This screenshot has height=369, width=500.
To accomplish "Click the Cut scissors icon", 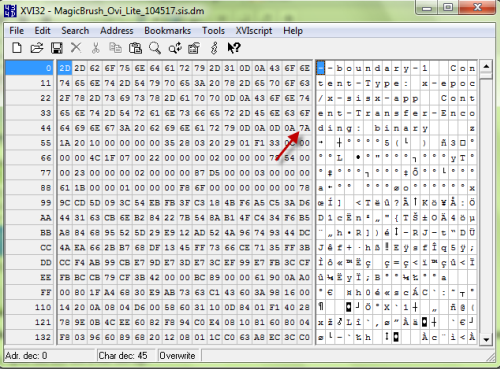I will [96, 48].
